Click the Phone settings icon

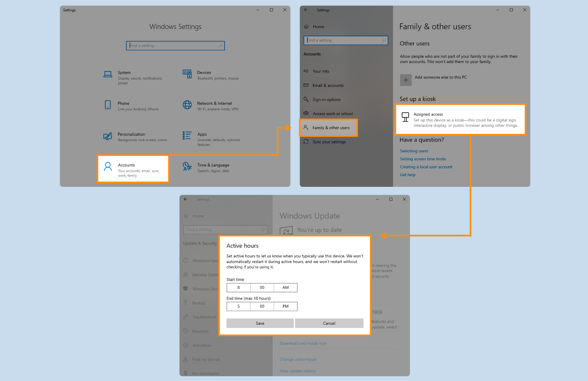(x=108, y=105)
